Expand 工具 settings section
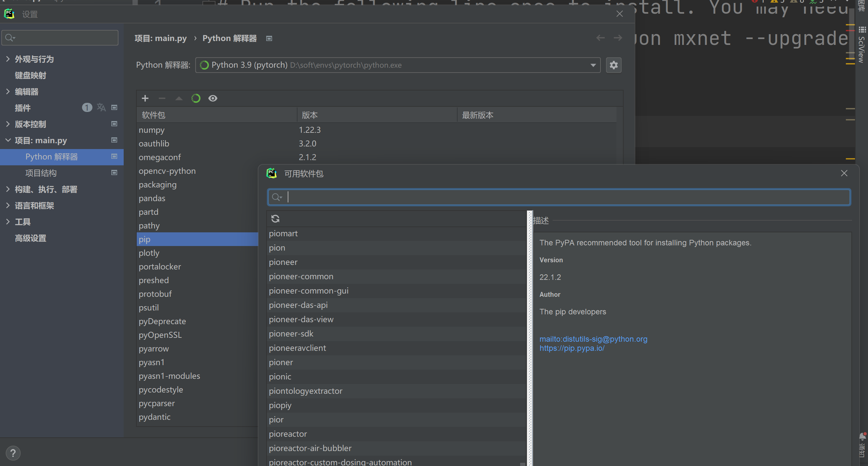 [8, 222]
